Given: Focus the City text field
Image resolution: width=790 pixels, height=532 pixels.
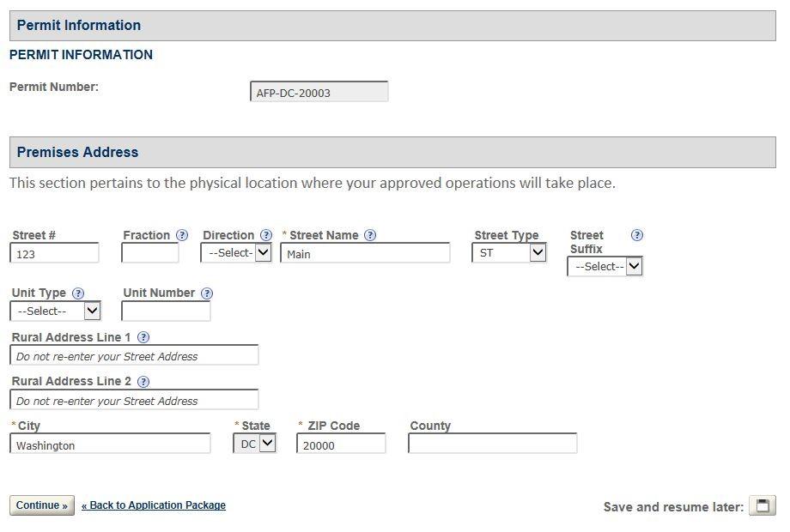Looking at the screenshot, I should [110, 444].
